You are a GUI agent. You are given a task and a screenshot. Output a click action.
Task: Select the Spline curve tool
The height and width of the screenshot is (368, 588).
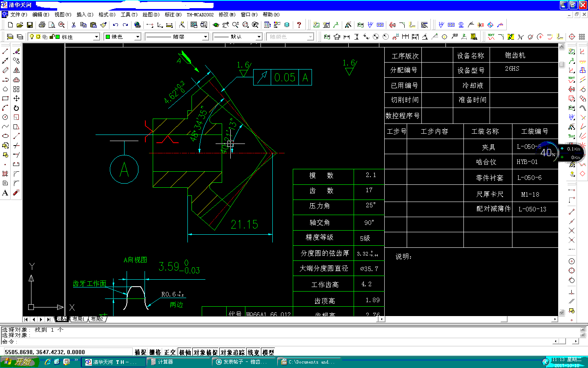[x=5, y=126]
